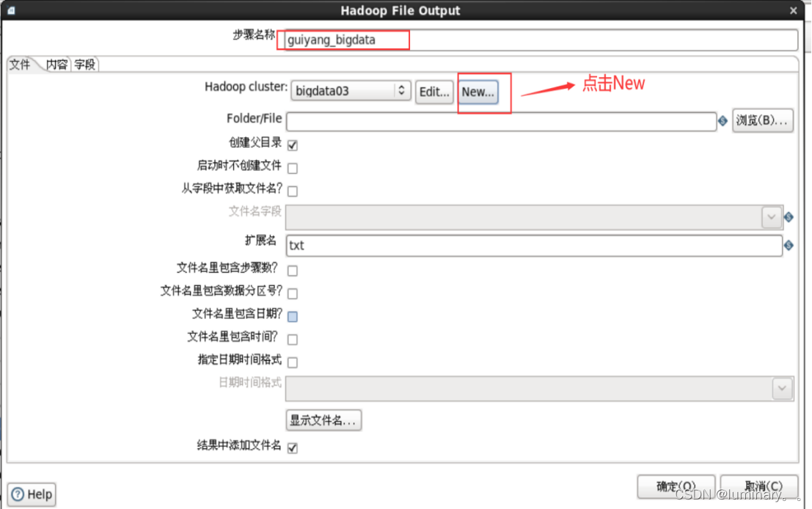The height and width of the screenshot is (509, 812).
Task: Click the variable icon beside 文件名字段 dropdown
Action: [x=789, y=217]
